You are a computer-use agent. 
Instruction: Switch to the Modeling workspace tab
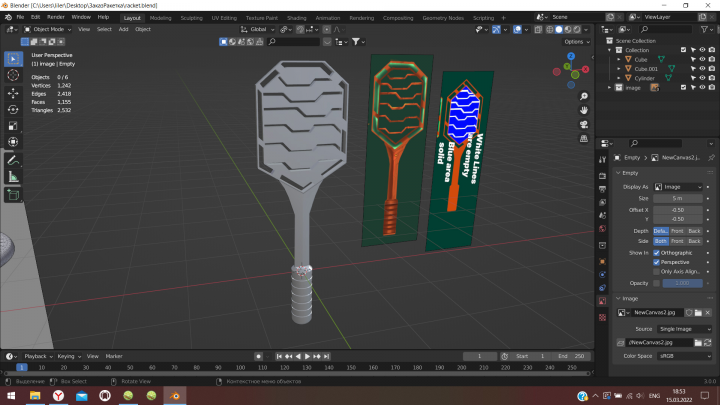pos(160,18)
